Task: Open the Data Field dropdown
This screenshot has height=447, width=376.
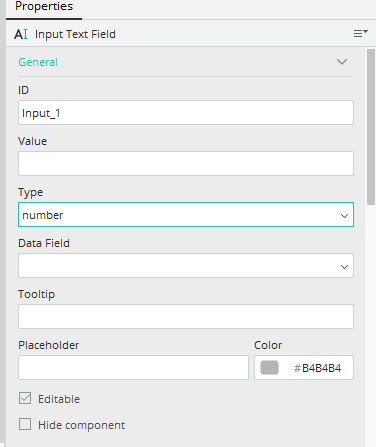Action: point(186,266)
